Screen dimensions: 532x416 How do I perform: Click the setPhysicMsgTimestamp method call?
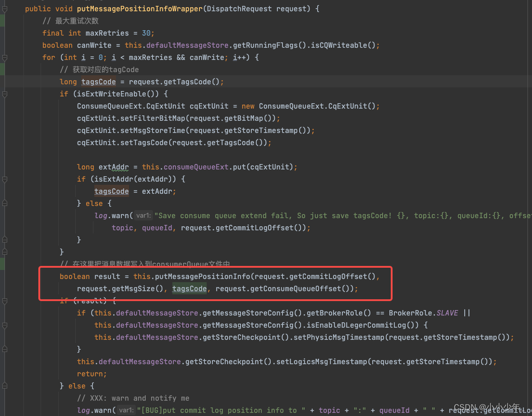tap(340, 338)
